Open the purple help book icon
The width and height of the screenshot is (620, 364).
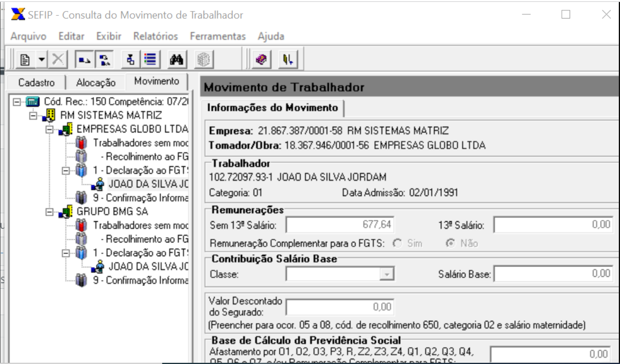point(261,60)
